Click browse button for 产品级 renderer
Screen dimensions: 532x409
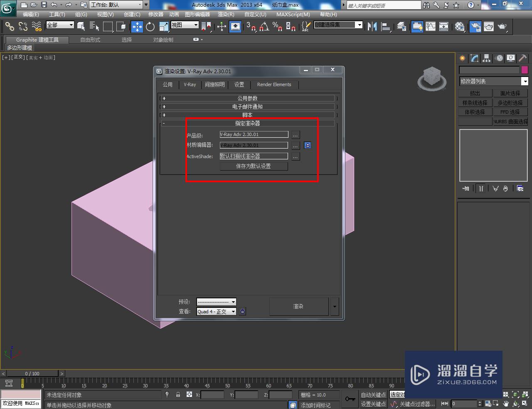(295, 135)
